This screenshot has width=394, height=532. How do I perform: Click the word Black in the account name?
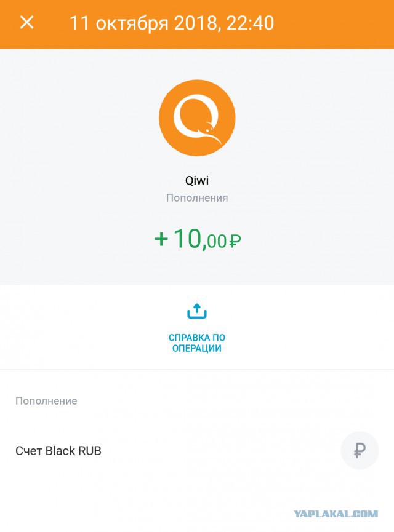coord(60,451)
